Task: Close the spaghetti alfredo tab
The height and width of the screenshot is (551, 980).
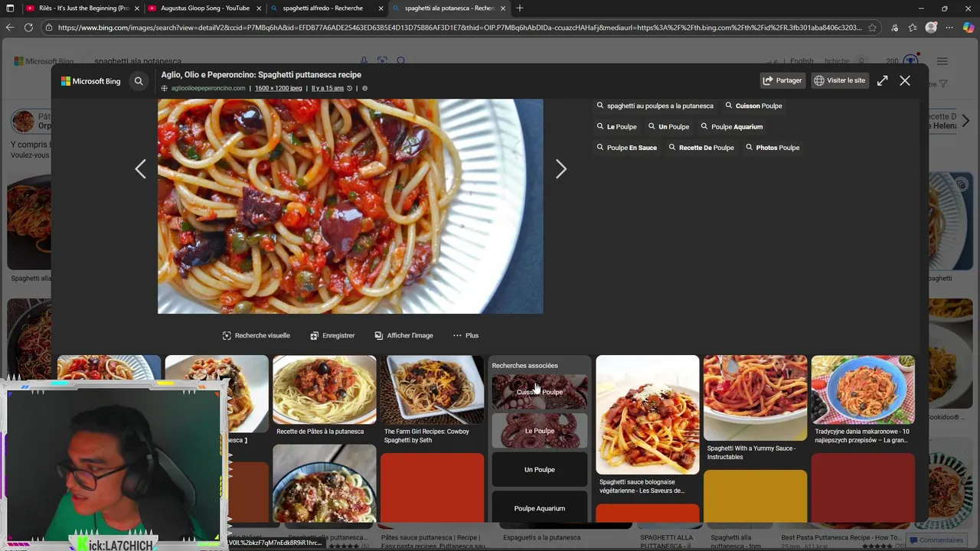Action: 381,8
